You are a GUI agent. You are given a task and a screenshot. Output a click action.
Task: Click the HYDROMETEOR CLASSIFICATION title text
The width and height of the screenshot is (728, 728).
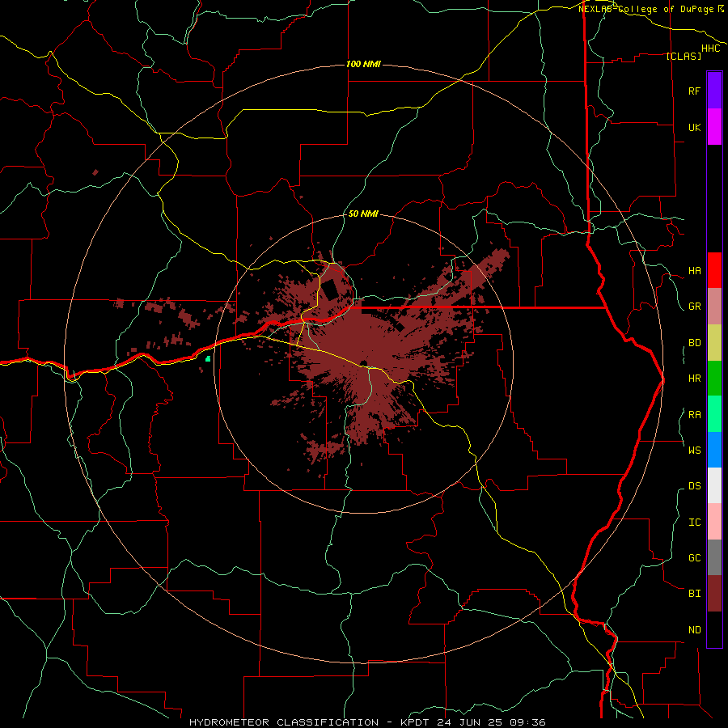(284, 722)
